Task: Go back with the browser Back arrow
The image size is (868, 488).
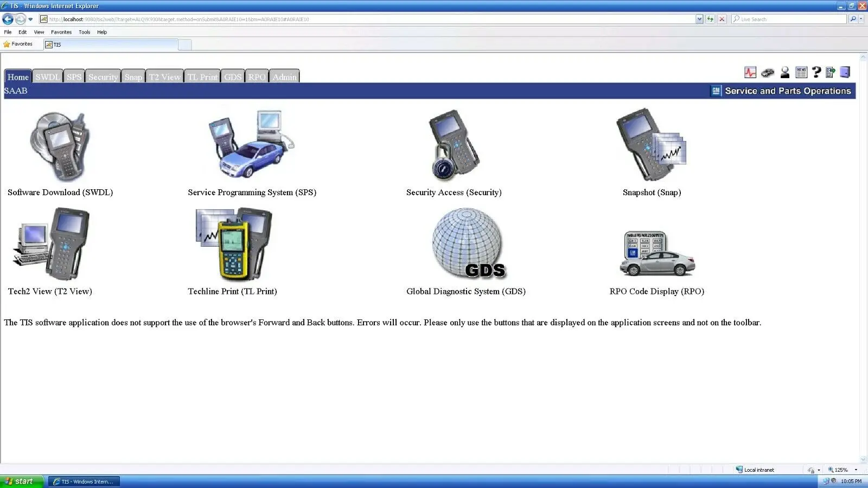Action: [x=8, y=19]
